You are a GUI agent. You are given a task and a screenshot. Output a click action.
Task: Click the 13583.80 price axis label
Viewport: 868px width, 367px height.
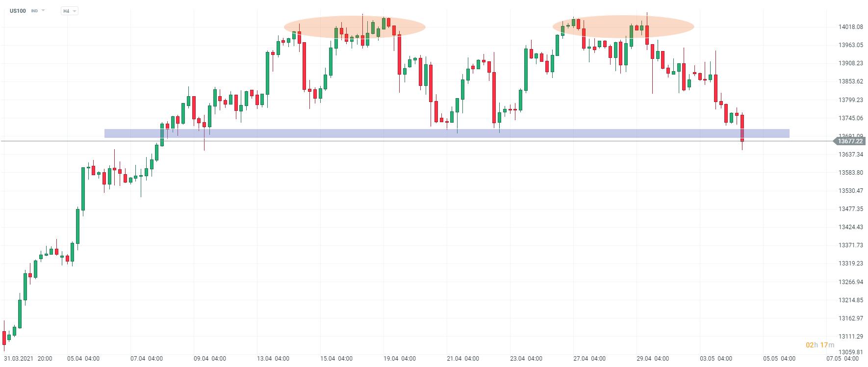coord(850,173)
